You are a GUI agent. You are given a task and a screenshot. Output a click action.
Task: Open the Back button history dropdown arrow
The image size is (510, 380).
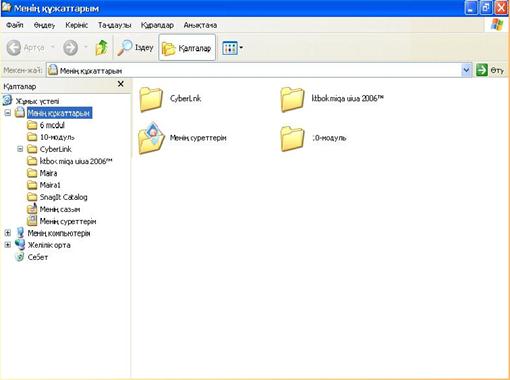pyautogui.click(x=53, y=48)
